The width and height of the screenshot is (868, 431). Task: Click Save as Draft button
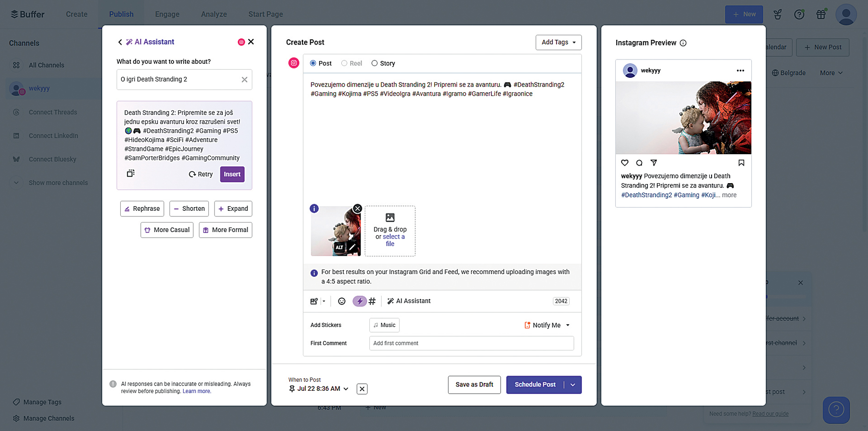click(x=474, y=385)
